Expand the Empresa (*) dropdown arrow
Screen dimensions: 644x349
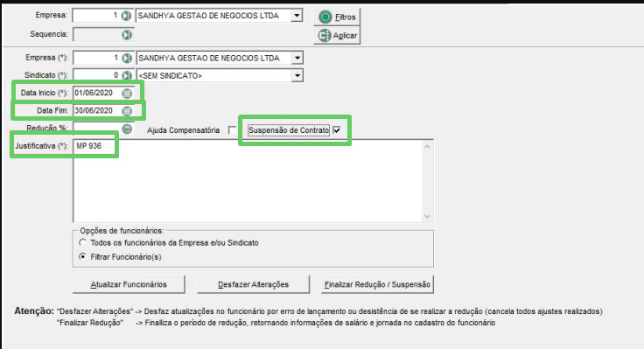coord(297,58)
